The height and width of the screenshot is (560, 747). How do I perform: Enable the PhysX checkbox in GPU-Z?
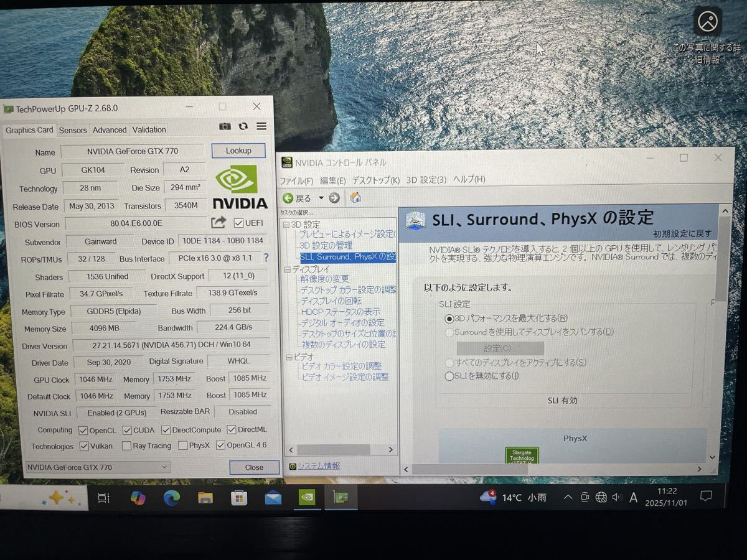183,446
